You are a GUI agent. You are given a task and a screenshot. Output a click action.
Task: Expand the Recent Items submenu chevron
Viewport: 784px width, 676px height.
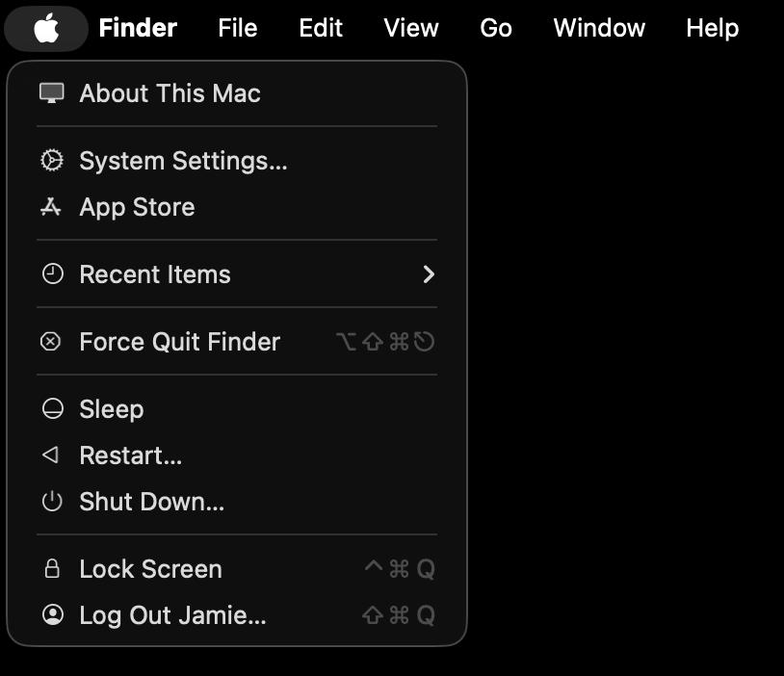click(x=430, y=274)
